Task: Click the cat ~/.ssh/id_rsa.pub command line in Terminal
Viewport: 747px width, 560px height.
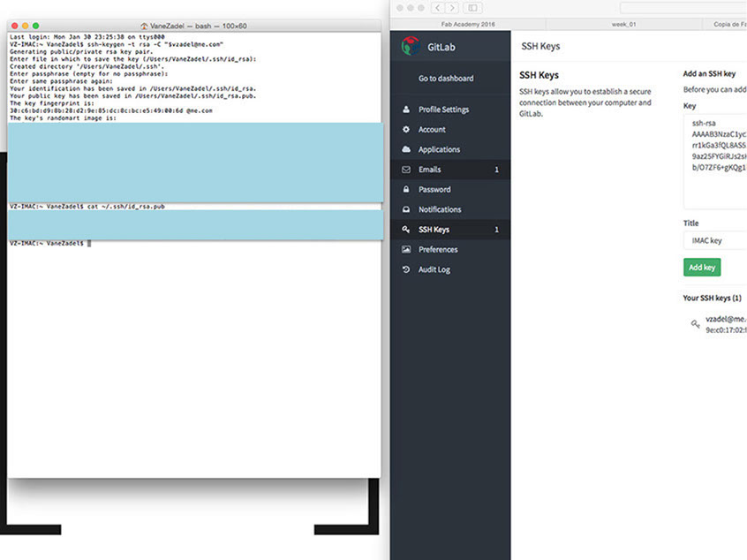Action: pos(87,207)
